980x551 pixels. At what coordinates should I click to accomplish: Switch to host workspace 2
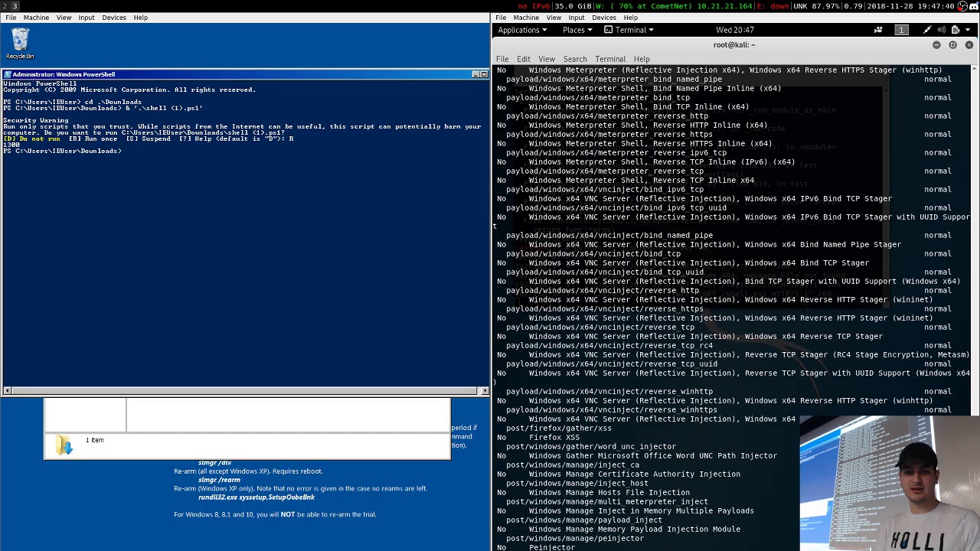click(x=5, y=6)
